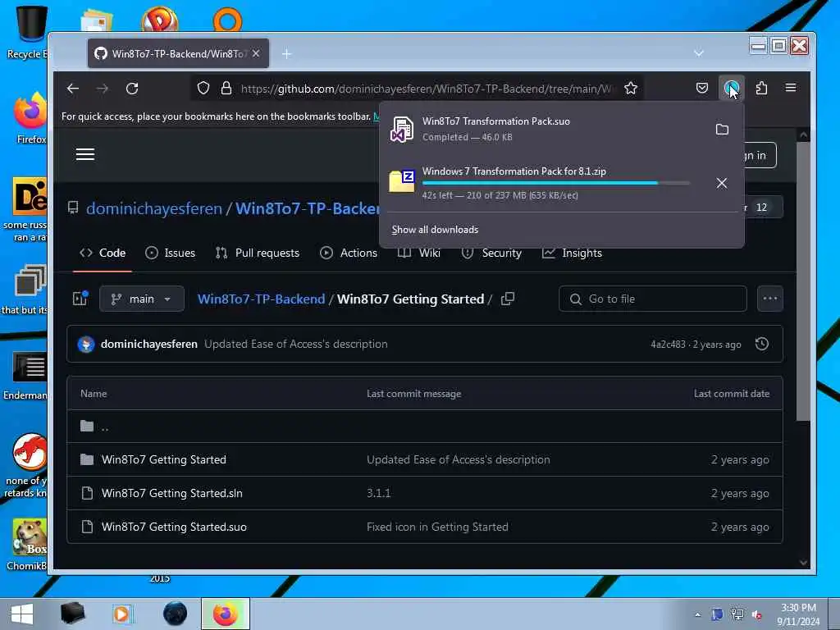Viewport: 840px width, 630px height.
Task: Toggle the Firefox downloads panel button
Action: (x=731, y=88)
